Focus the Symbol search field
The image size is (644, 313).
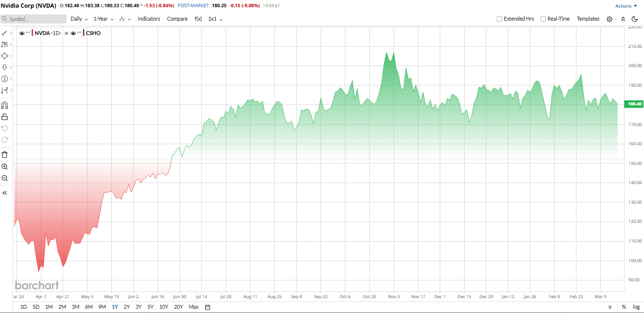34,19
